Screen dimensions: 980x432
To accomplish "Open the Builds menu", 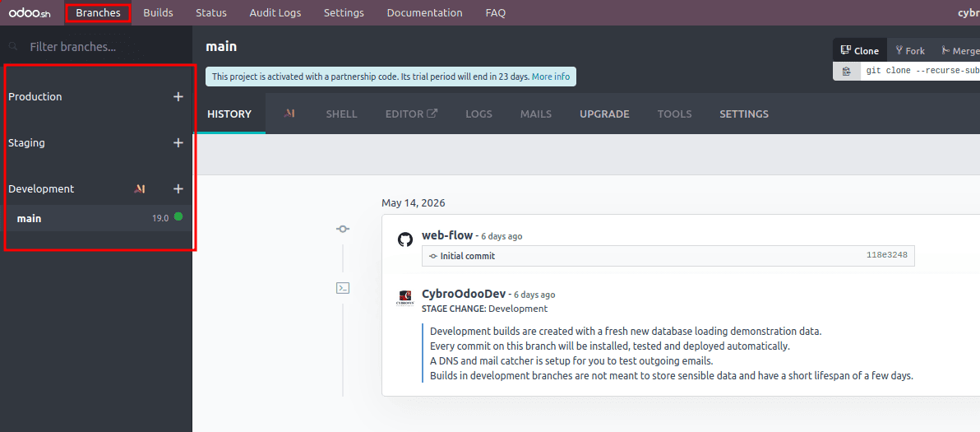I will coord(158,12).
